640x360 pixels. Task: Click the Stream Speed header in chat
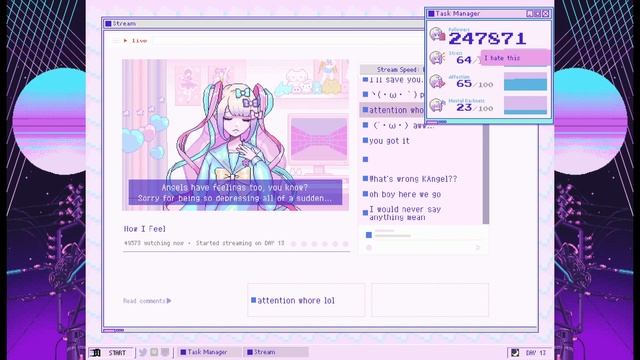pyautogui.click(x=392, y=69)
